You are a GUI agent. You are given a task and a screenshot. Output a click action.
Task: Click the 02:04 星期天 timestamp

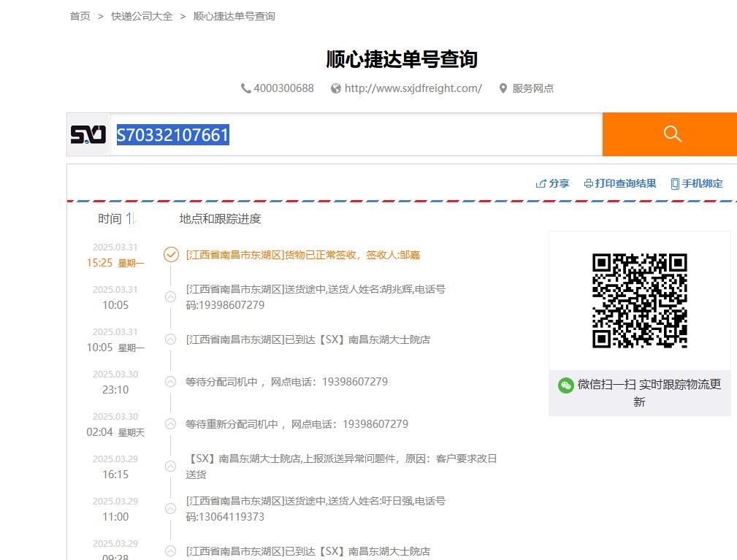(115, 431)
